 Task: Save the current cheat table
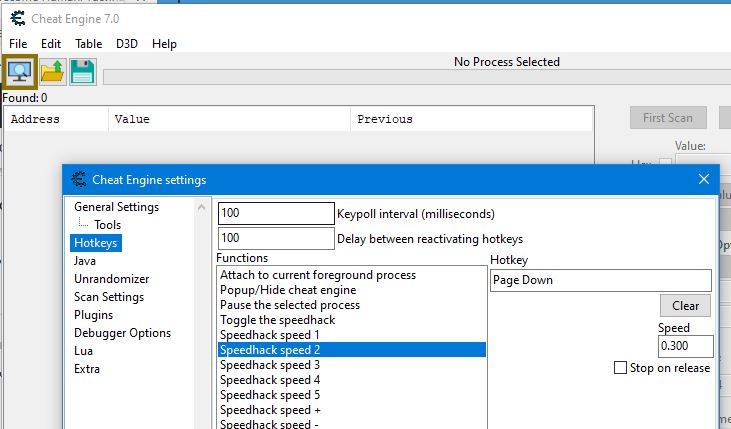click(83, 72)
